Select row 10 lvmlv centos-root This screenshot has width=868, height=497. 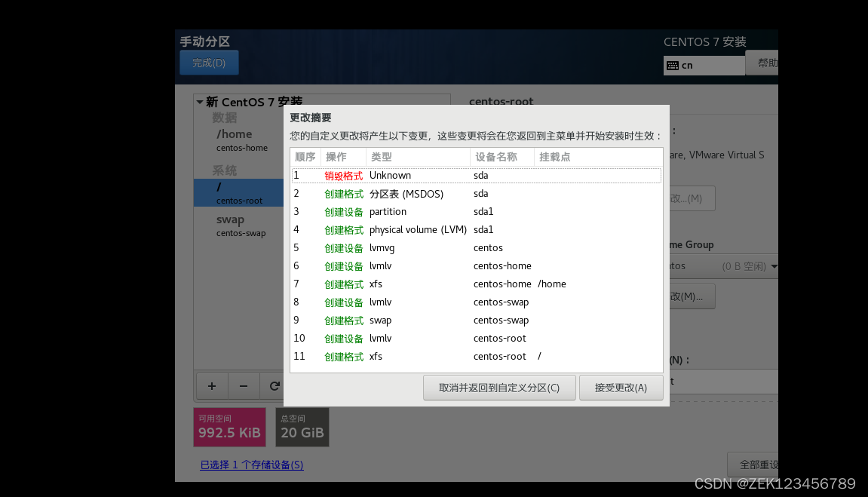tap(477, 338)
